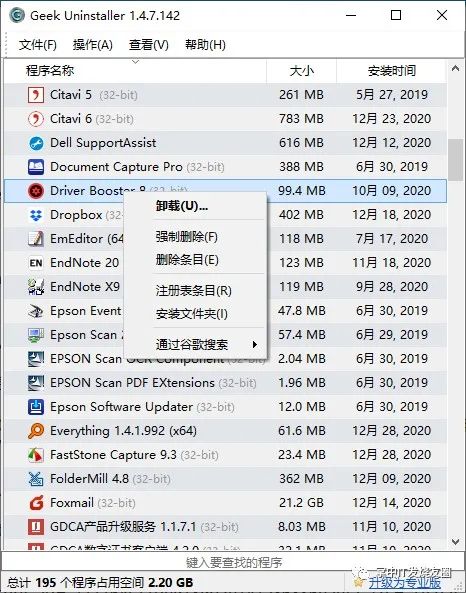Select 强制删除(F) in context menu
The height and width of the screenshot is (593, 466).
coord(186,237)
